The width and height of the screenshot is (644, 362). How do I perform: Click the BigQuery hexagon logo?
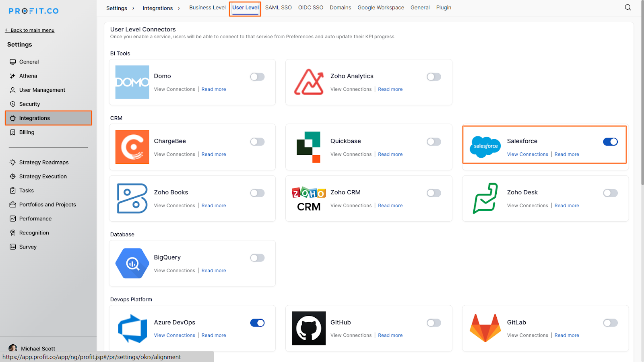(132, 263)
